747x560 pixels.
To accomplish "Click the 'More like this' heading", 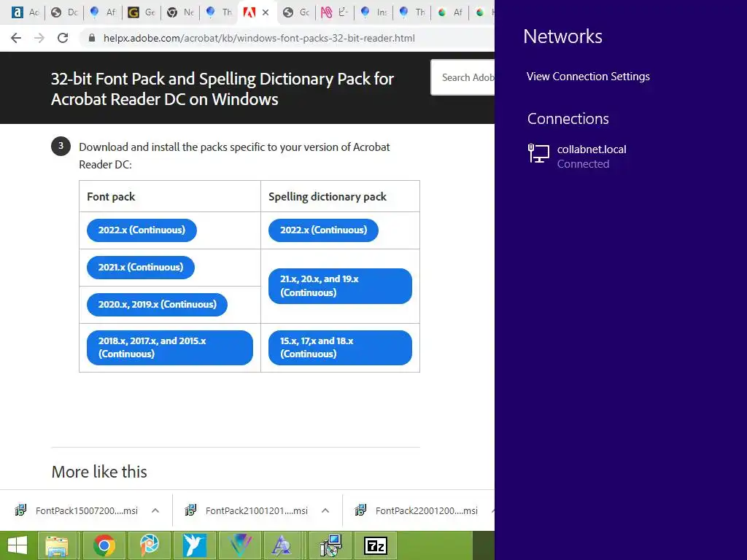I will click(99, 472).
